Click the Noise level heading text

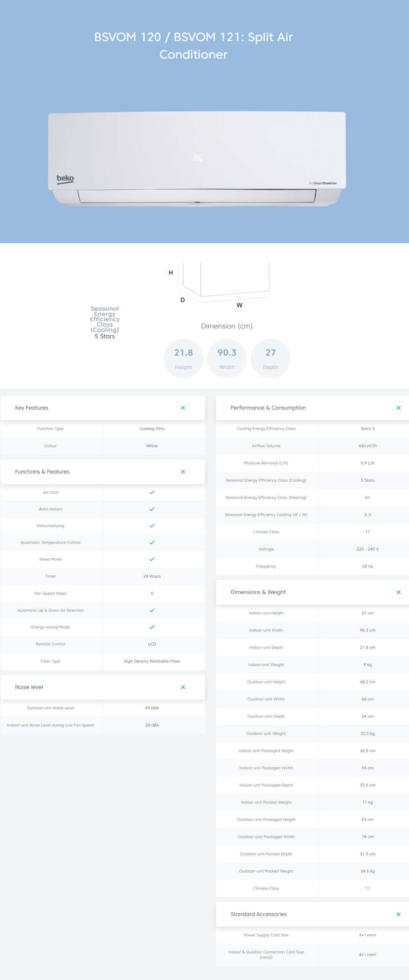tap(29, 687)
